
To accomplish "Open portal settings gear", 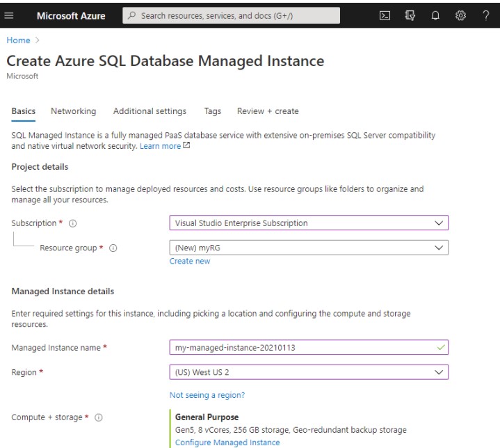I will pyautogui.click(x=460, y=15).
